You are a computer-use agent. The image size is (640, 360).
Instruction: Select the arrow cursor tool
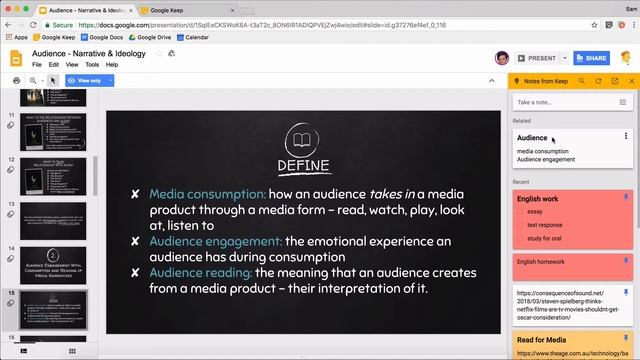(53, 80)
